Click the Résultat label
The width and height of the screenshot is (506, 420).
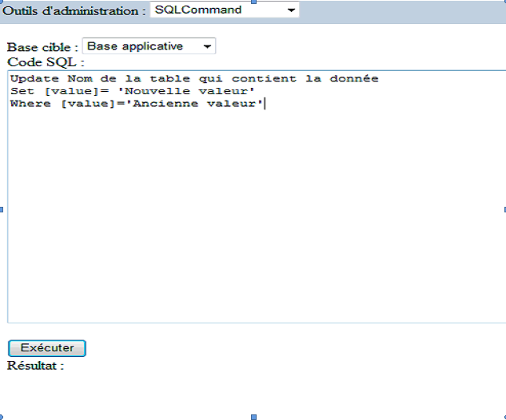(x=35, y=366)
